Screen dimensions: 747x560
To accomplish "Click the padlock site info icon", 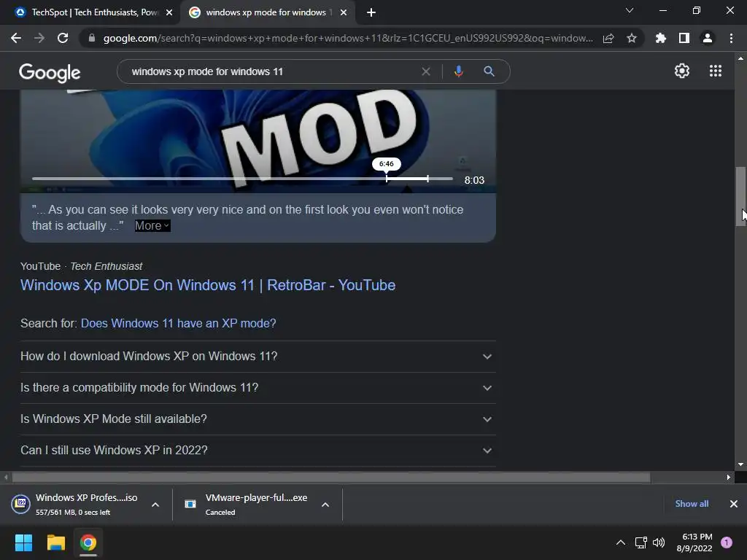I will point(92,38).
